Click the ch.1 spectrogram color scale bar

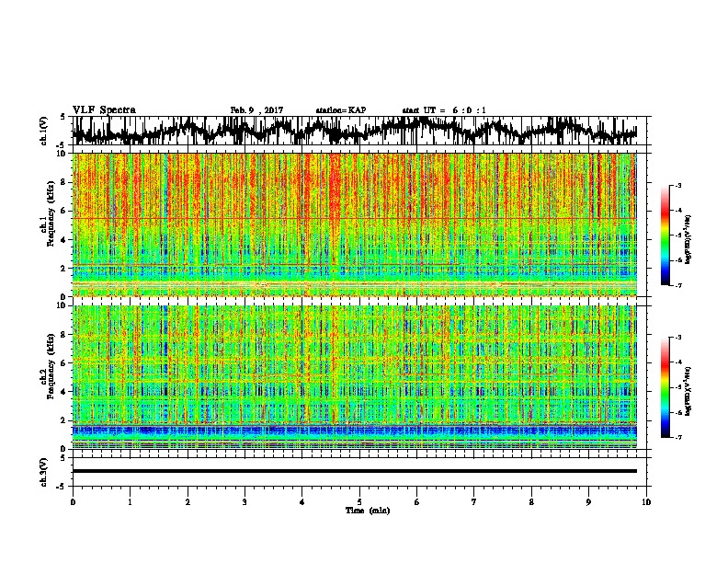coord(665,236)
